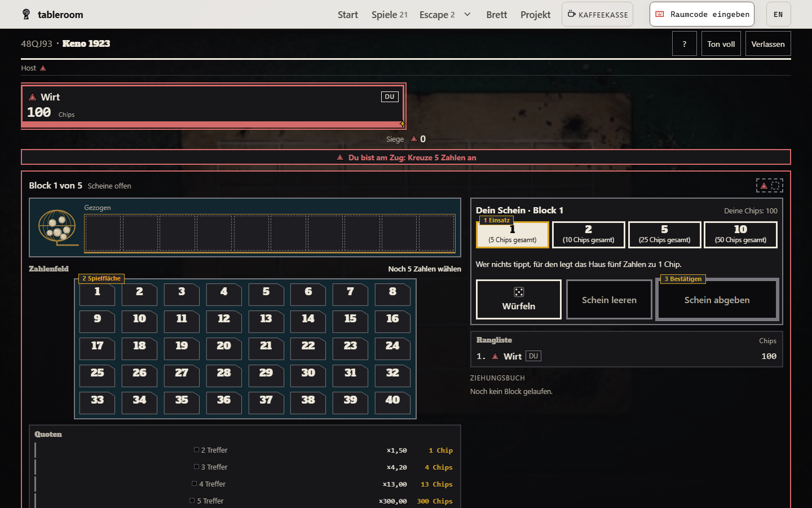Clear ticket with Schein leeren

[x=609, y=300]
